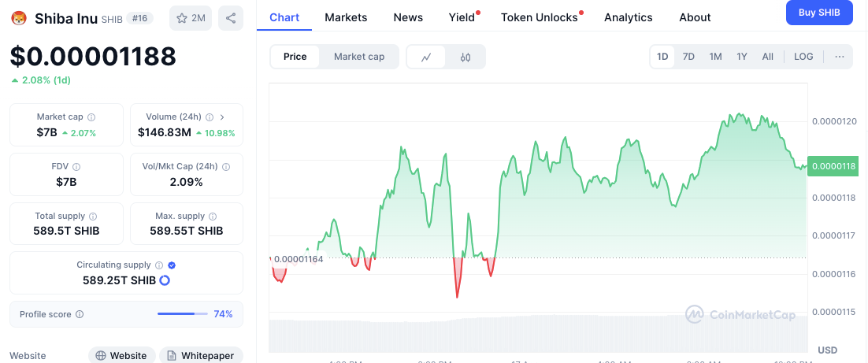Screen dimensions: 868x363
Task: Switch to candlestick chart view icon
Action: (466, 57)
